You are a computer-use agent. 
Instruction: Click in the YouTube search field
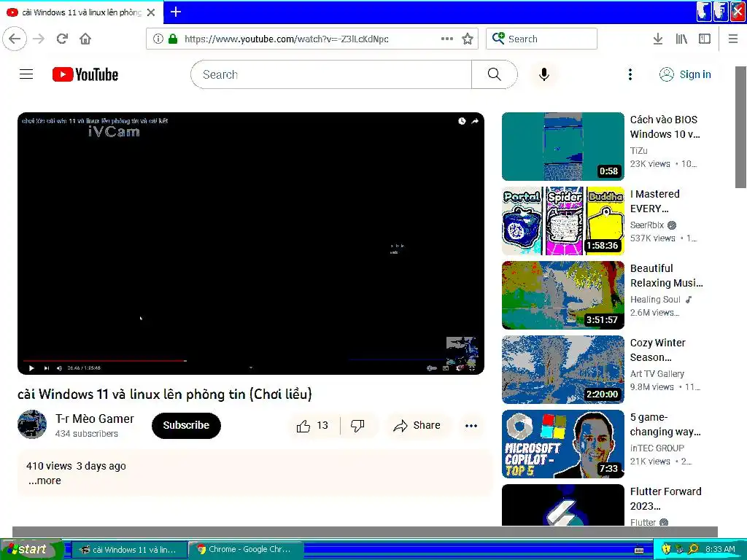coord(331,74)
